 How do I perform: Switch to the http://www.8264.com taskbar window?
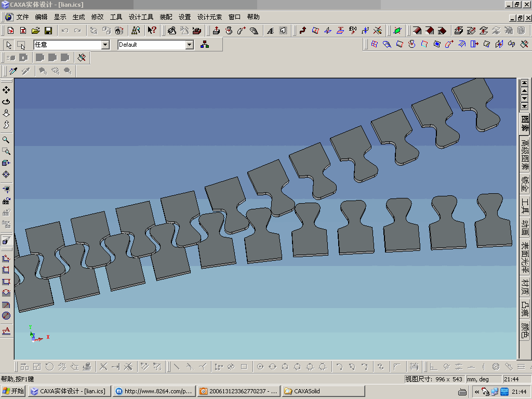[x=154, y=391]
